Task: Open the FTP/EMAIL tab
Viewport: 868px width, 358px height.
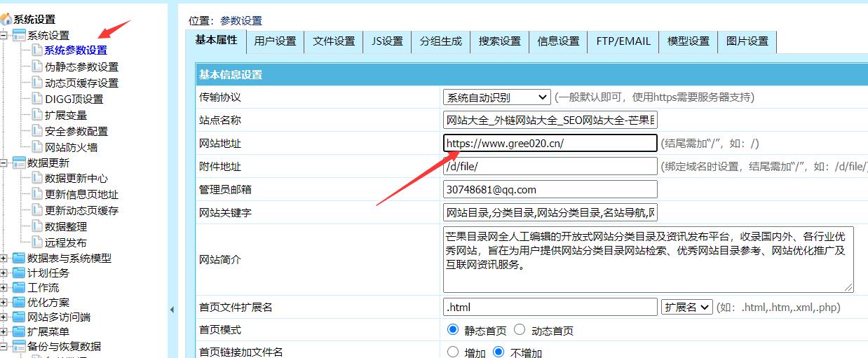Action: 623,41
